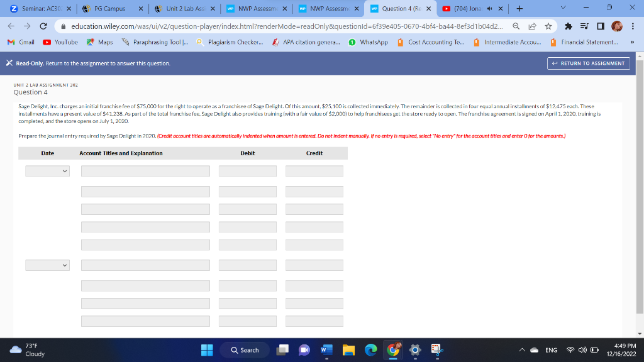
Task: Open the Wi-Fi network tray icon
Action: pos(570,350)
